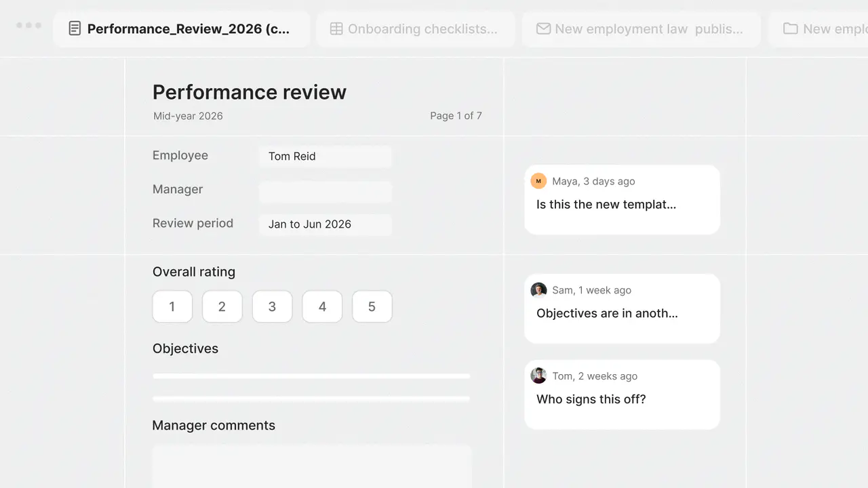Click Tom's profile photo in comments
Viewport: 868px width, 488px height.
pos(538,376)
